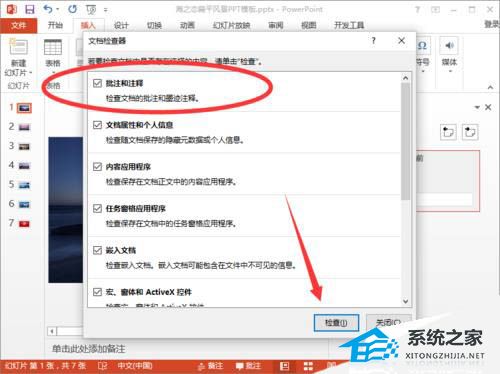Open the 文件 file menu

[x=18, y=25]
